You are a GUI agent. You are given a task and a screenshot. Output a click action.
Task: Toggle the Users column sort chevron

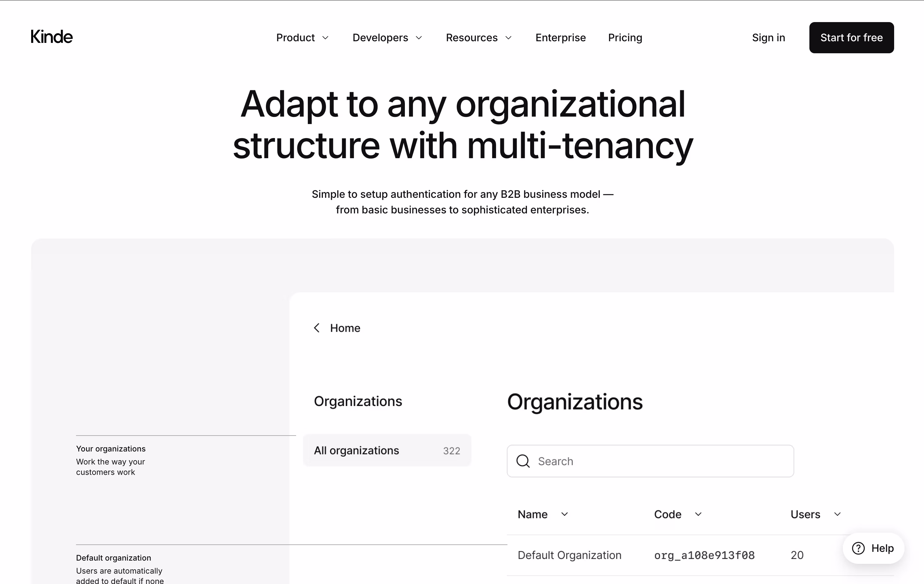pos(837,514)
